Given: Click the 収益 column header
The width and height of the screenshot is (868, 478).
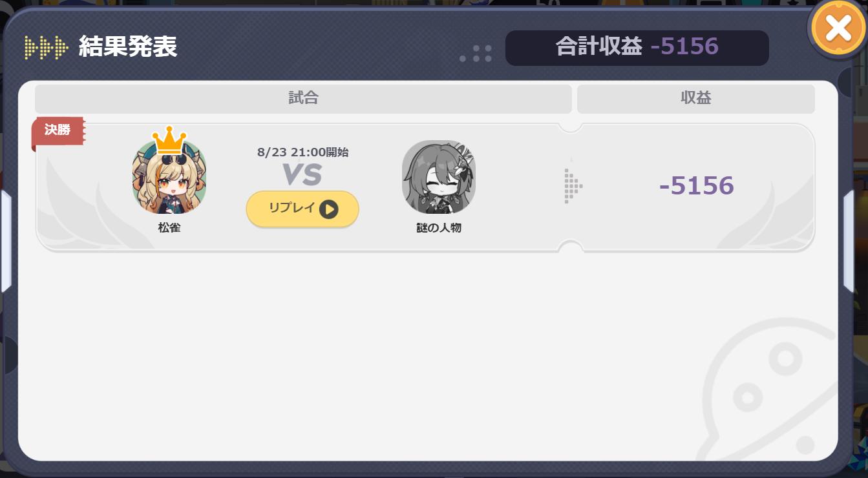Looking at the screenshot, I should (696, 98).
